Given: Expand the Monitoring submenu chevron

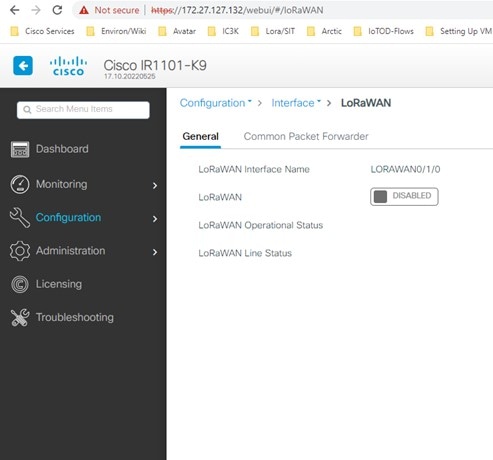Looking at the screenshot, I should tap(155, 186).
